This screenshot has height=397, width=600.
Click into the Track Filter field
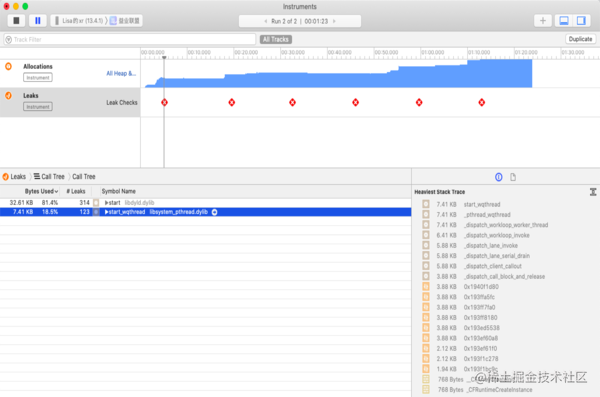(x=130, y=39)
